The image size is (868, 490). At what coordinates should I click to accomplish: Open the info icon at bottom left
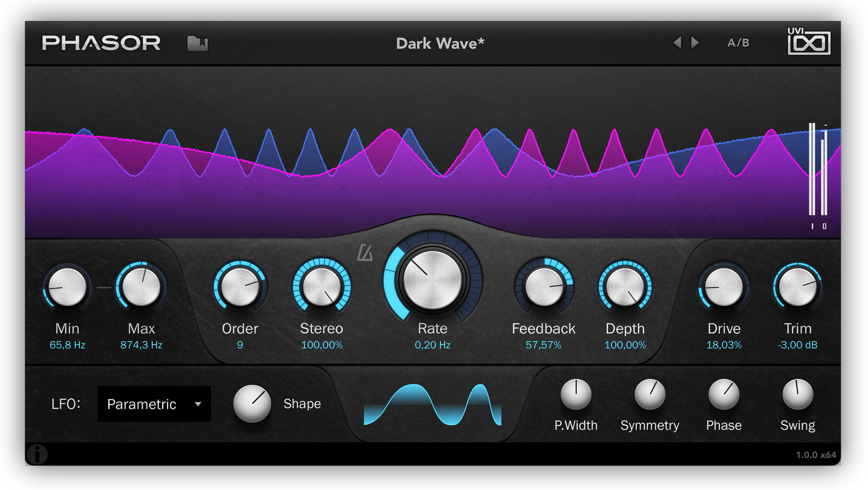coord(37,454)
